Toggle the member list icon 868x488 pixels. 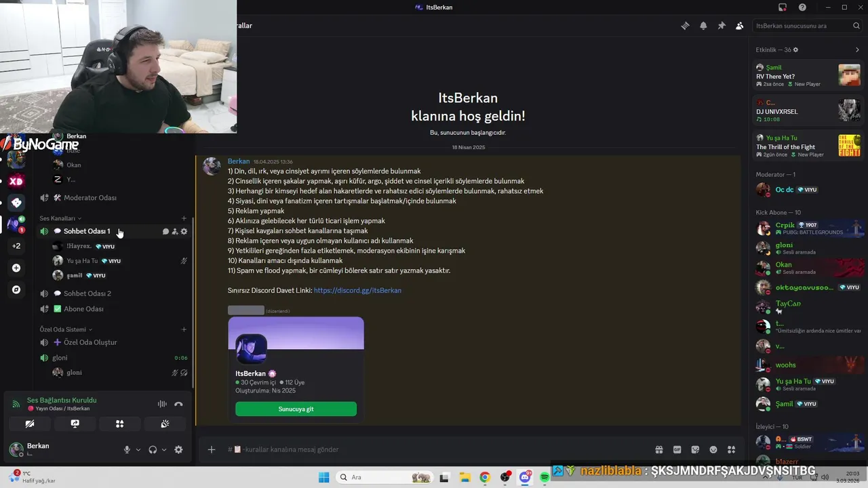[739, 26]
